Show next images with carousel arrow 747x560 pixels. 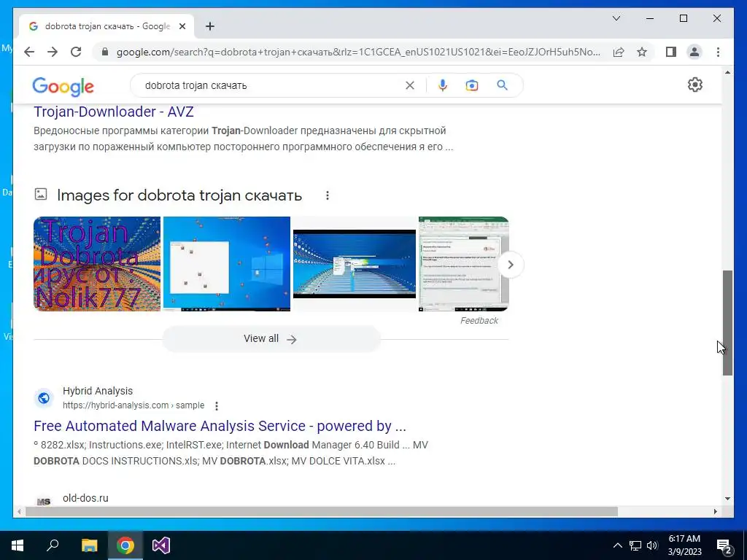510,264
